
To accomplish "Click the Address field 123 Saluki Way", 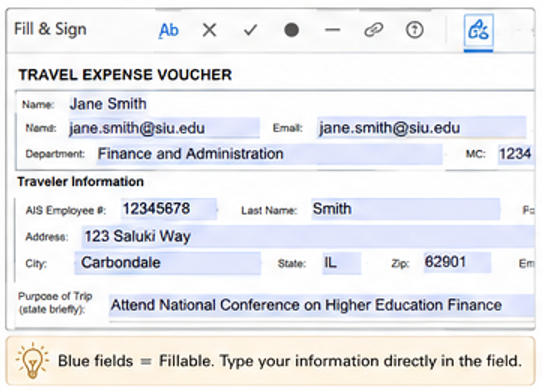I will 308,236.
